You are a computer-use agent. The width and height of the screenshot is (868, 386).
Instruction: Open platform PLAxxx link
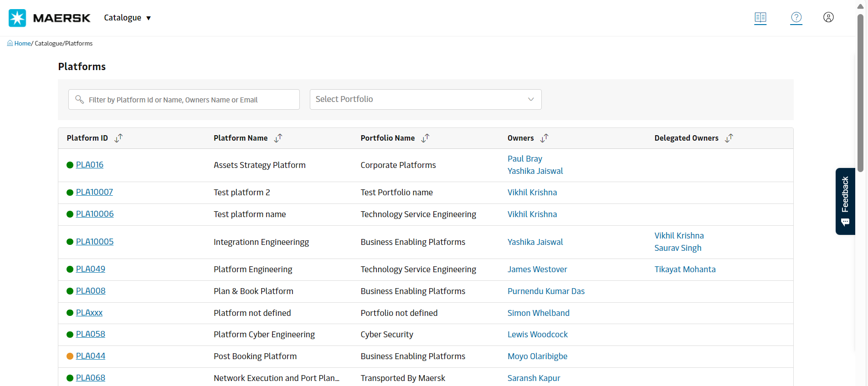click(89, 313)
